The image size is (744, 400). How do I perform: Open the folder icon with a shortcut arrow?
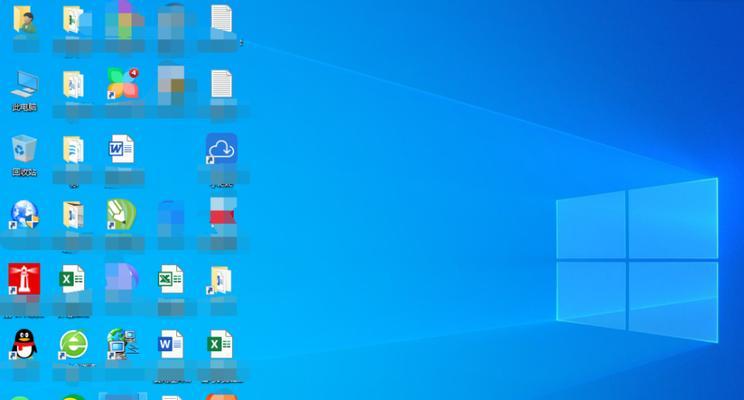tap(220, 280)
